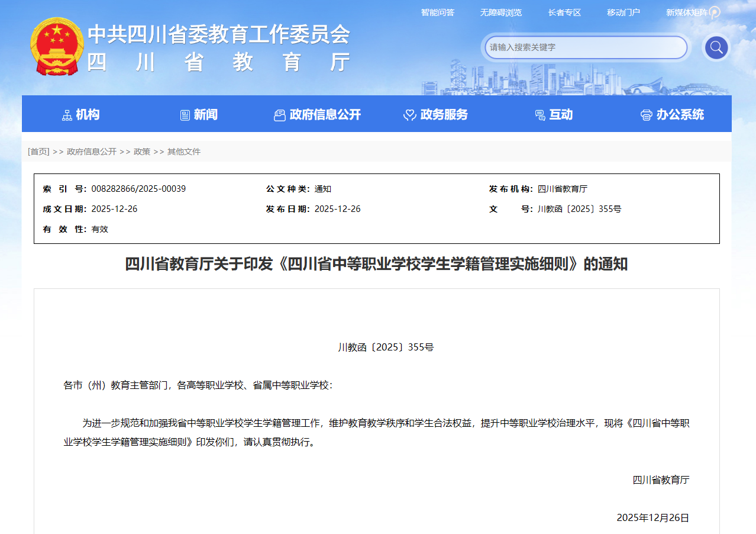Image resolution: width=756 pixels, height=534 pixels.
Task: Click the 机构 organization chart icon
Action: pyautogui.click(x=67, y=115)
